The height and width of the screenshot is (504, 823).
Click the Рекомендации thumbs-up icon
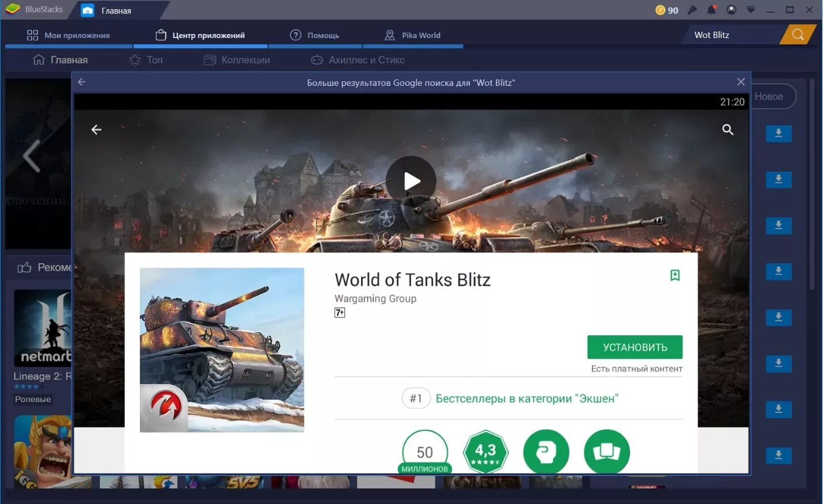[x=24, y=267]
